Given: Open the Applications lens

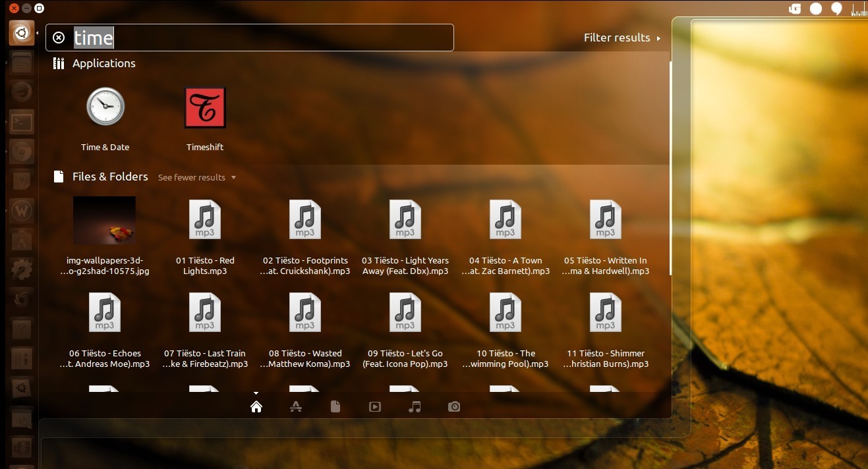Looking at the screenshot, I should (x=296, y=406).
